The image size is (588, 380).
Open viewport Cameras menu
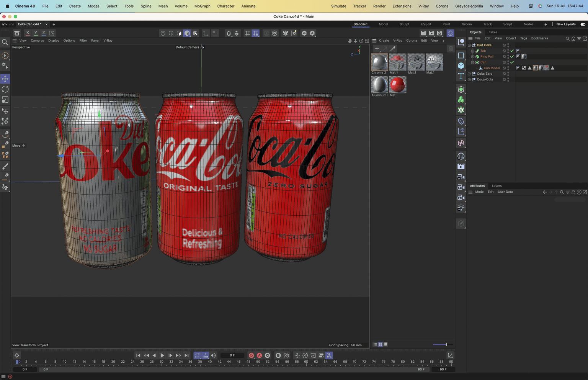37,41
